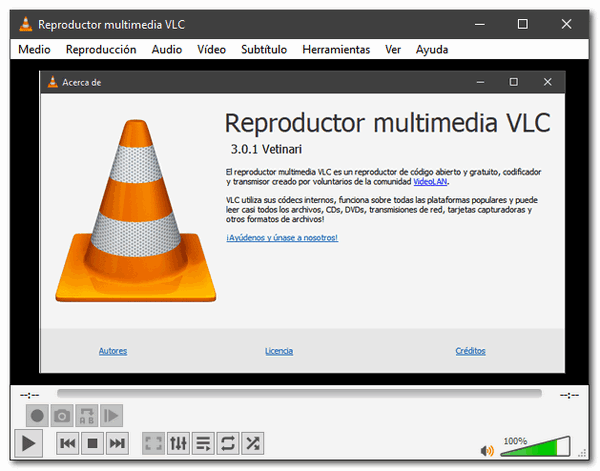Stop playback with the Stop button

92,443
